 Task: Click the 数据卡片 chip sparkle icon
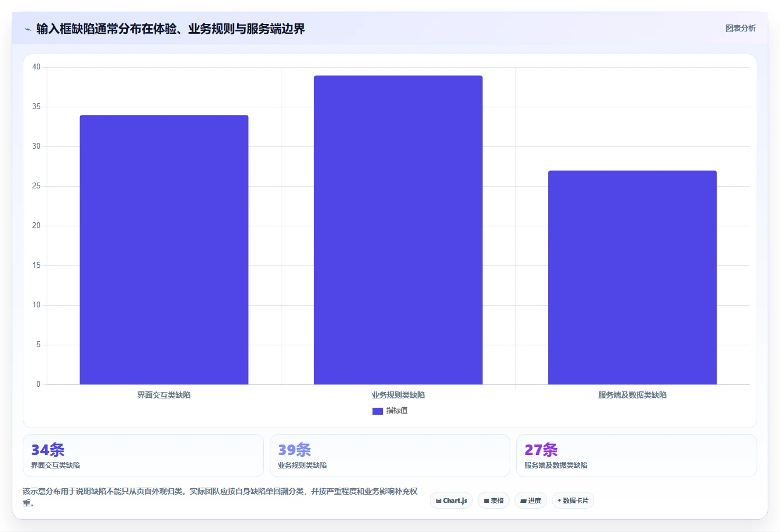[559, 501]
